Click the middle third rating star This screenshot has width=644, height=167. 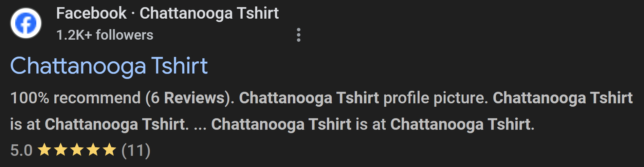(77, 150)
